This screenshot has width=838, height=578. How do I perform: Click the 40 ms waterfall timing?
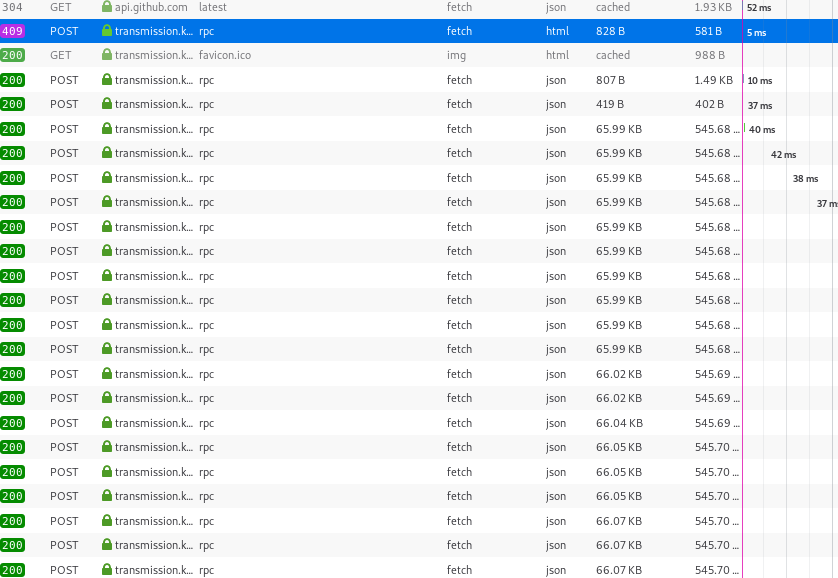(762, 130)
